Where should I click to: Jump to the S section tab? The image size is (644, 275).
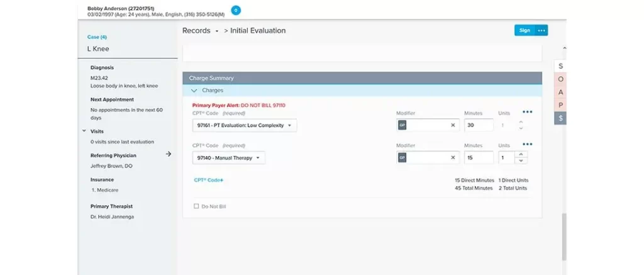click(x=560, y=66)
